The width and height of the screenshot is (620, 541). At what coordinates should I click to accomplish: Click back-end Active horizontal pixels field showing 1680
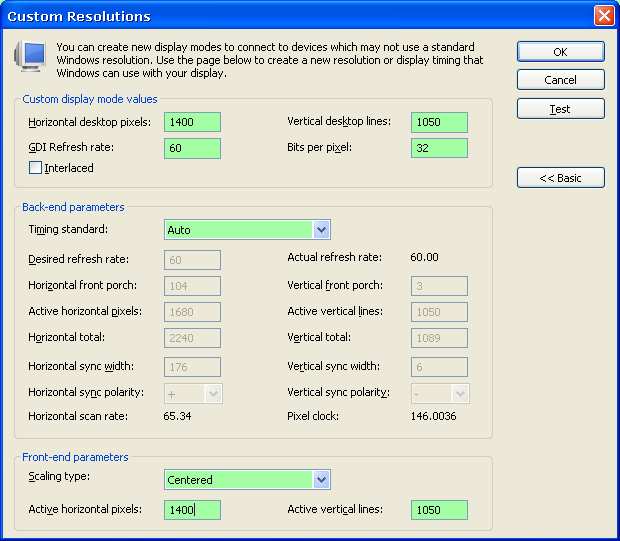point(193,312)
